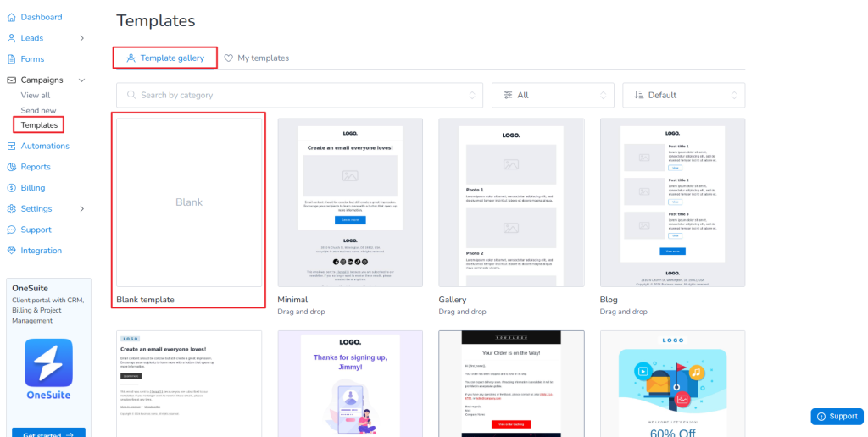The image size is (868, 437).
Task: Switch to Template gallery tab
Action: pos(165,58)
